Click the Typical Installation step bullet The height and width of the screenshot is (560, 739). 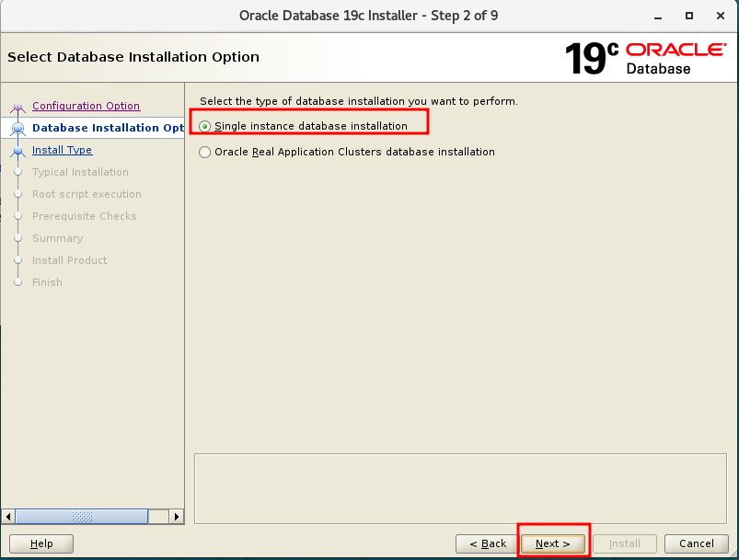point(17,172)
